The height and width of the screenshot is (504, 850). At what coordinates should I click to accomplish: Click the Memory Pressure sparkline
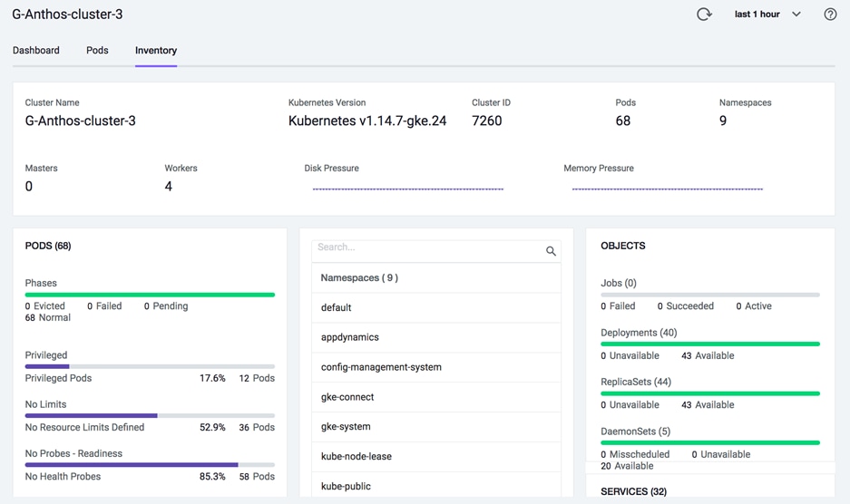pos(668,189)
